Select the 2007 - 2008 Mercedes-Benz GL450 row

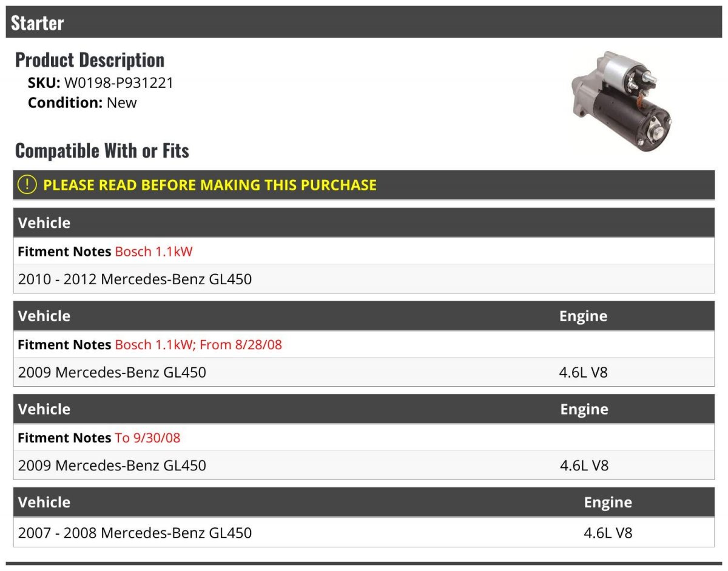coord(364,533)
